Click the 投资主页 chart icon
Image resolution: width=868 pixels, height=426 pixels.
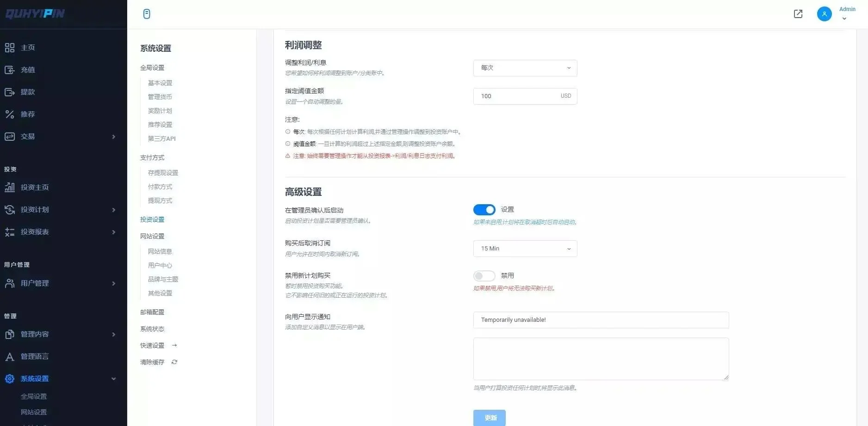point(10,188)
